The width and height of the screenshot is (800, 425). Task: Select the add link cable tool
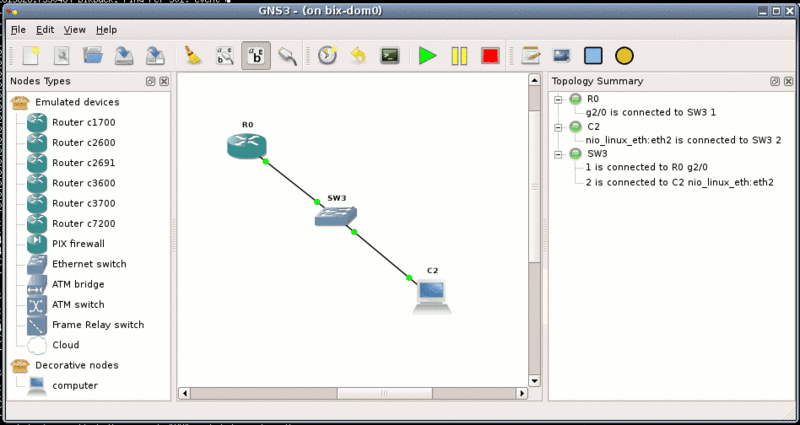point(288,56)
